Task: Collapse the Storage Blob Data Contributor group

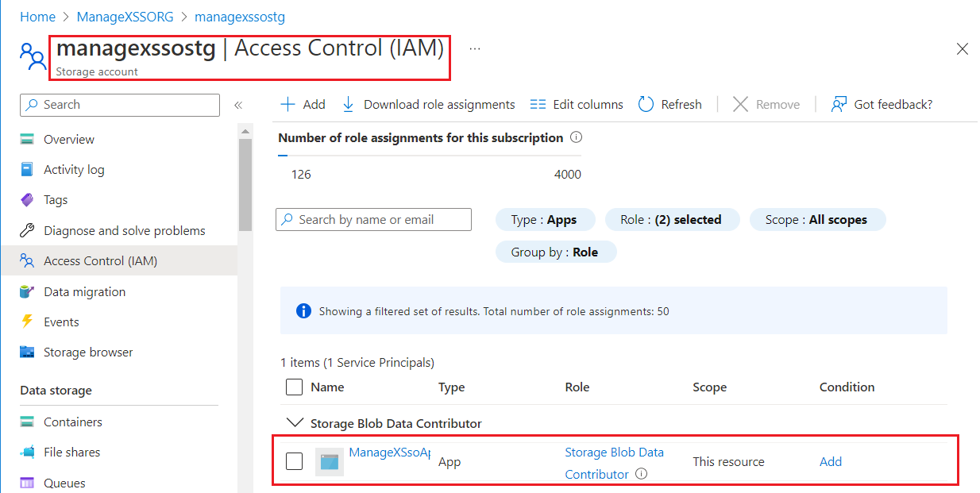Action: pyautogui.click(x=295, y=423)
